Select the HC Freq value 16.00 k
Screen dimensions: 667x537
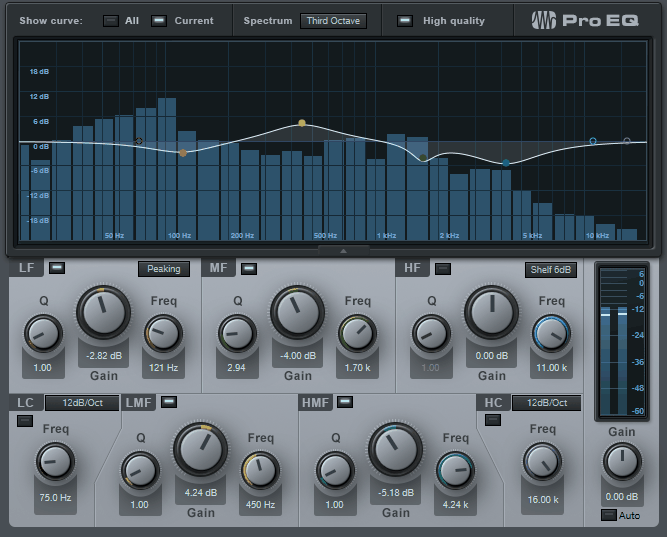[x=543, y=500]
